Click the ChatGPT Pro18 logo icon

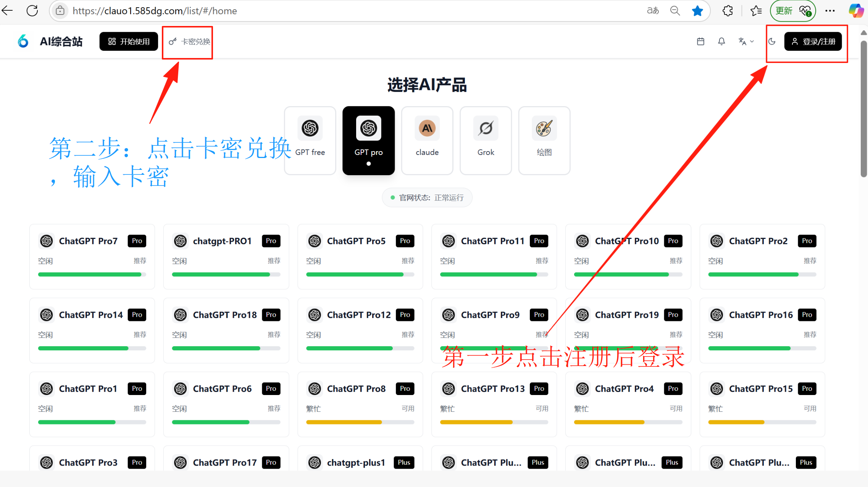181,315
